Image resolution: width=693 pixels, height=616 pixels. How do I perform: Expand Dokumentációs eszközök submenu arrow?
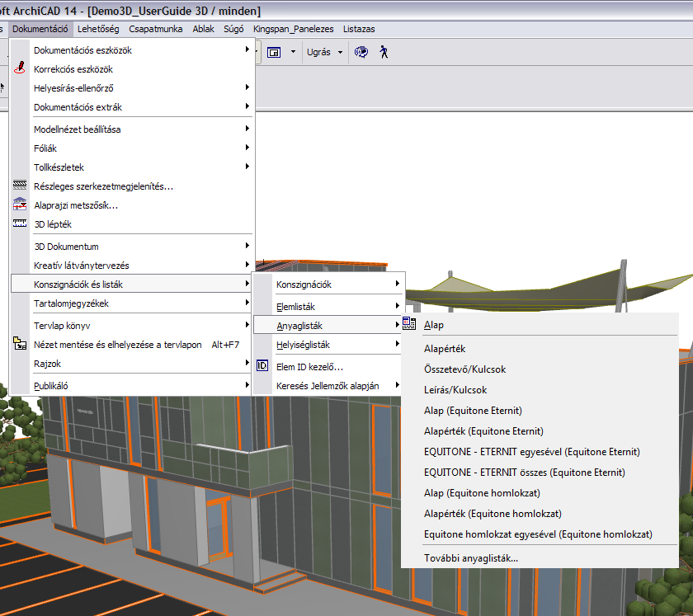(x=247, y=49)
